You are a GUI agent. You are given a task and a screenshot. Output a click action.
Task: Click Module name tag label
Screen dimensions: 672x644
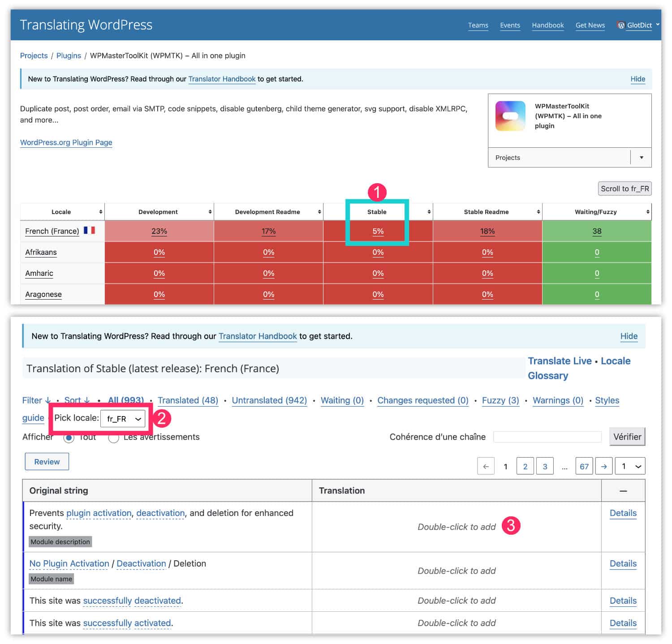click(x=51, y=579)
